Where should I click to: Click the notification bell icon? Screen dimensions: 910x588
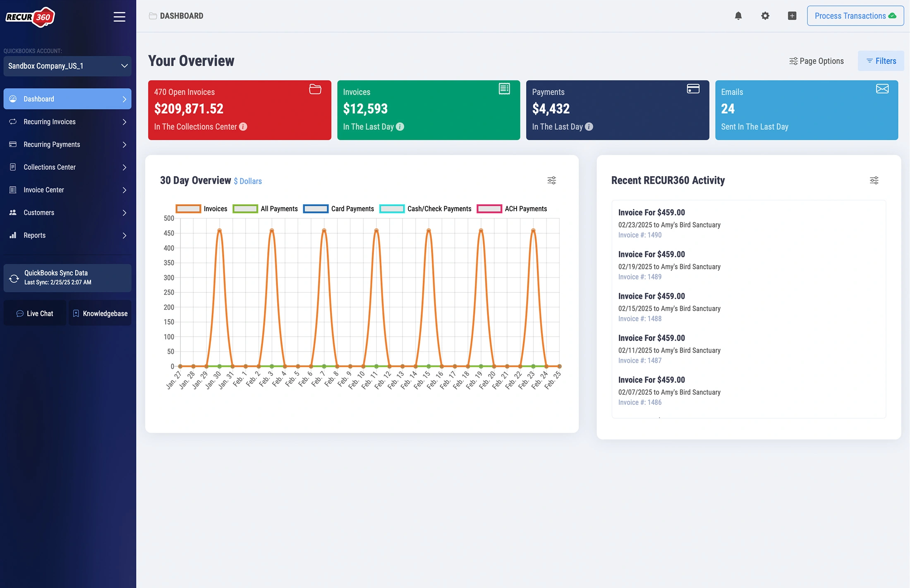[738, 16]
